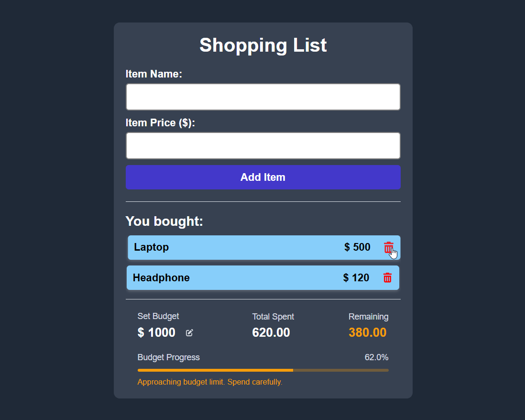Click the $ 120 Headphone price

coord(356,278)
